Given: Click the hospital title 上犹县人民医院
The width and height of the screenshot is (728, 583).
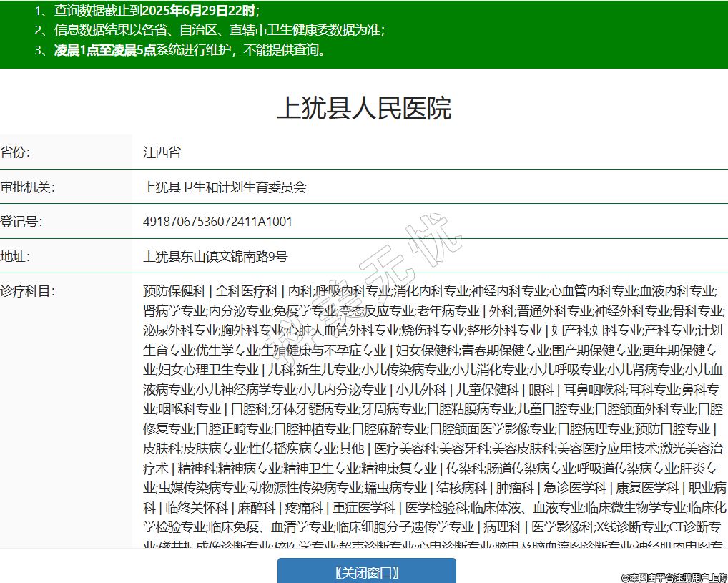Looking at the screenshot, I should (364, 109).
